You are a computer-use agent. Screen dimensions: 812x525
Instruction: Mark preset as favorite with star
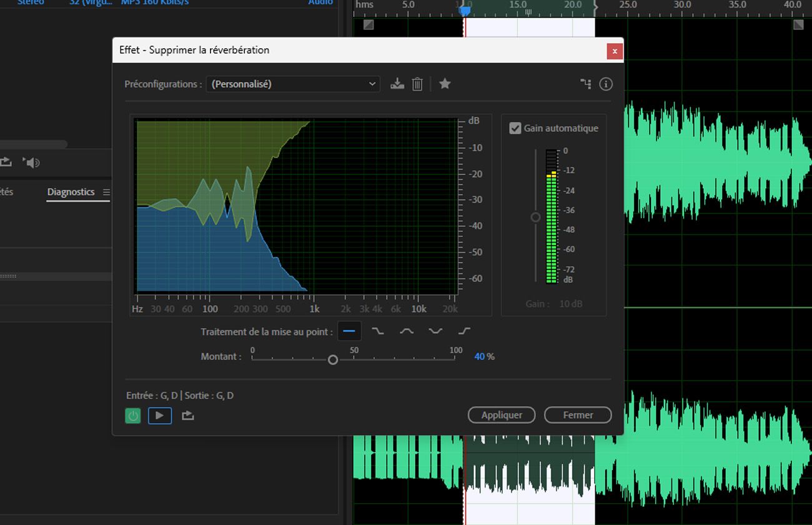point(445,84)
